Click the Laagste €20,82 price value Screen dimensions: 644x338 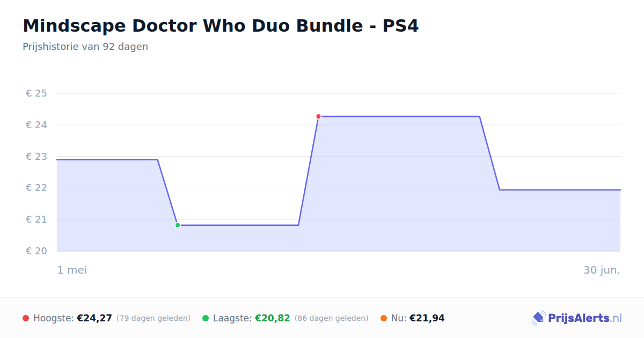273,318
